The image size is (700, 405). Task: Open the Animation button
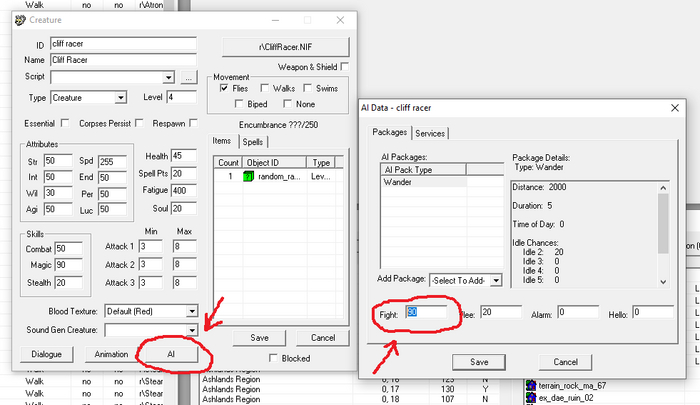pyautogui.click(x=111, y=354)
